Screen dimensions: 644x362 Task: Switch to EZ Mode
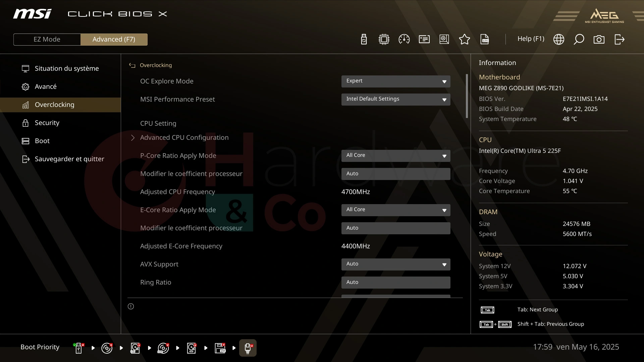click(47, 39)
